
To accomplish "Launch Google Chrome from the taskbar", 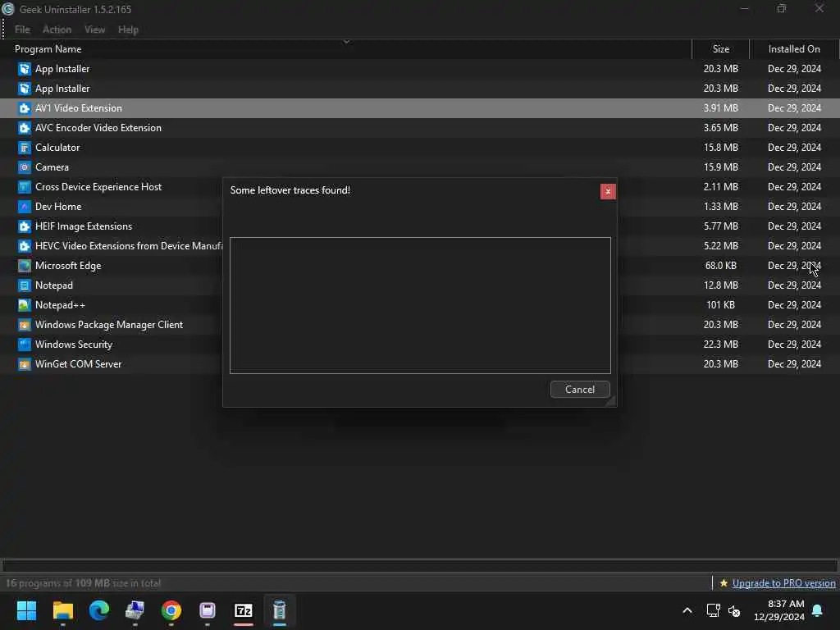I will click(171, 610).
